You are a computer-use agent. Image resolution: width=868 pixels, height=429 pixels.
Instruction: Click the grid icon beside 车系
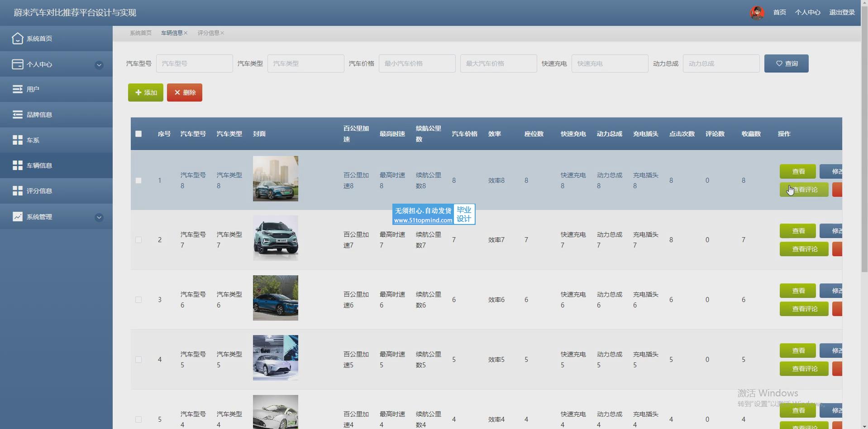tap(17, 140)
